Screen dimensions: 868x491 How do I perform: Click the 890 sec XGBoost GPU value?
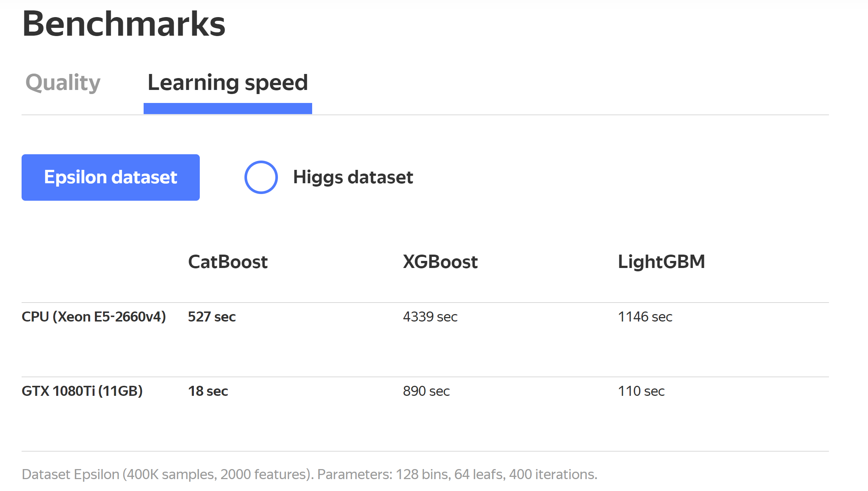tap(426, 391)
